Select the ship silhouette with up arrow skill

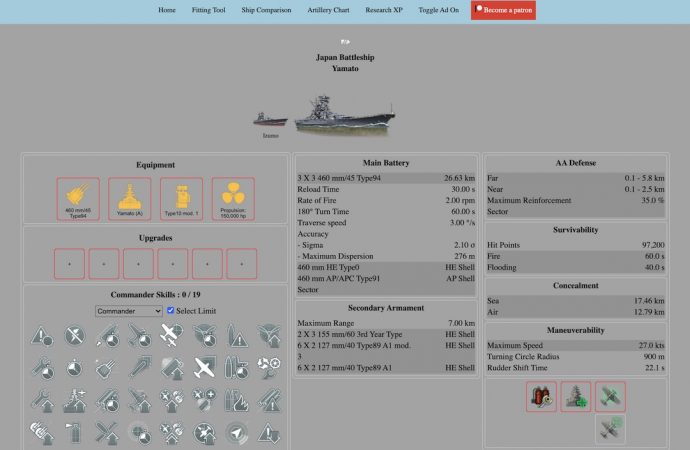tap(75, 401)
